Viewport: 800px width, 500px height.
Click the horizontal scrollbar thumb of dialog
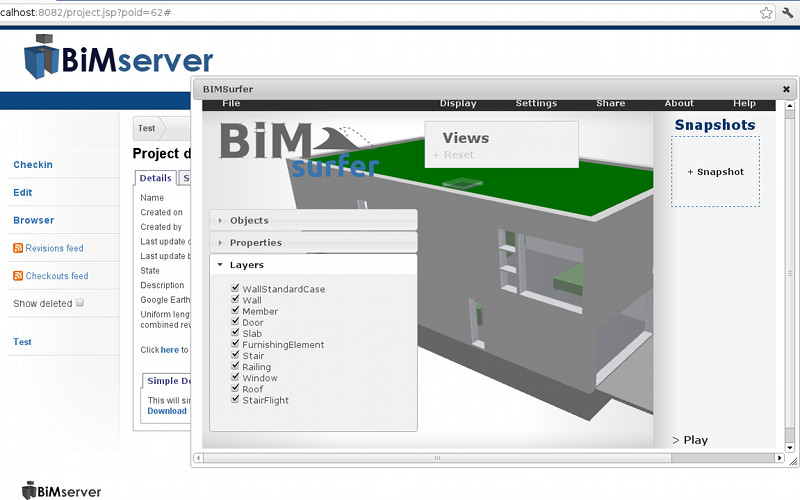pyautogui.click(x=437, y=458)
